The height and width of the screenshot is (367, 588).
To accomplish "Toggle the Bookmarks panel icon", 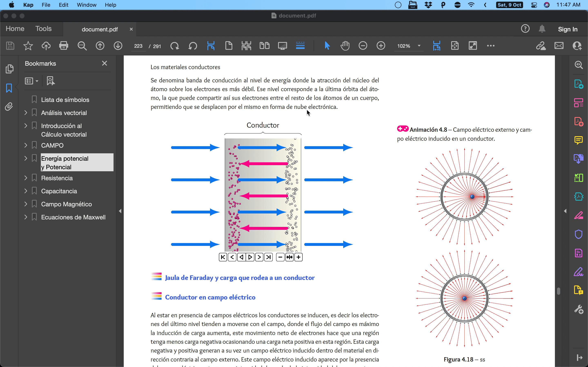I will click(x=9, y=88).
